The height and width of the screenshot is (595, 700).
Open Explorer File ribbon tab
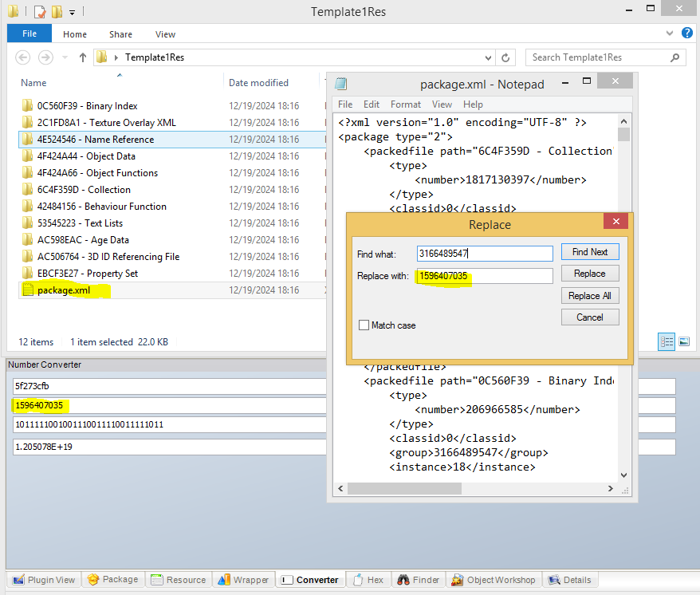pos(29,33)
